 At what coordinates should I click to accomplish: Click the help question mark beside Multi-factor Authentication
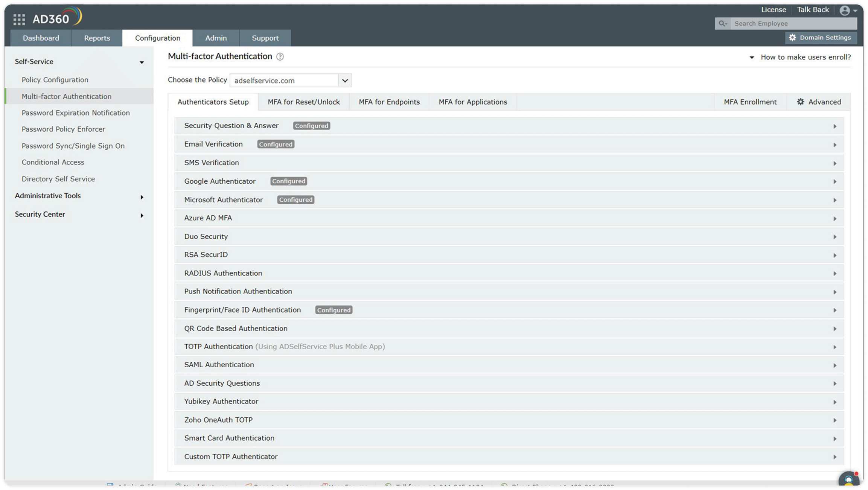tap(280, 57)
